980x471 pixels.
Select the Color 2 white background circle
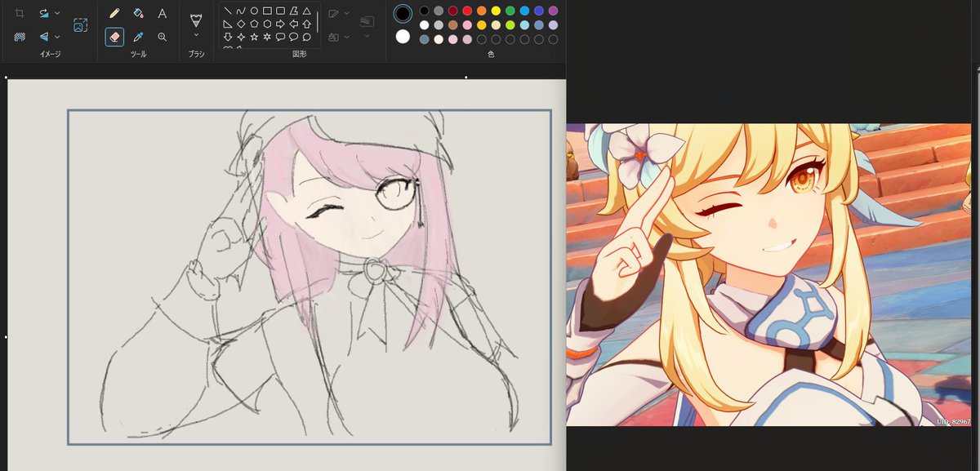[x=403, y=37]
